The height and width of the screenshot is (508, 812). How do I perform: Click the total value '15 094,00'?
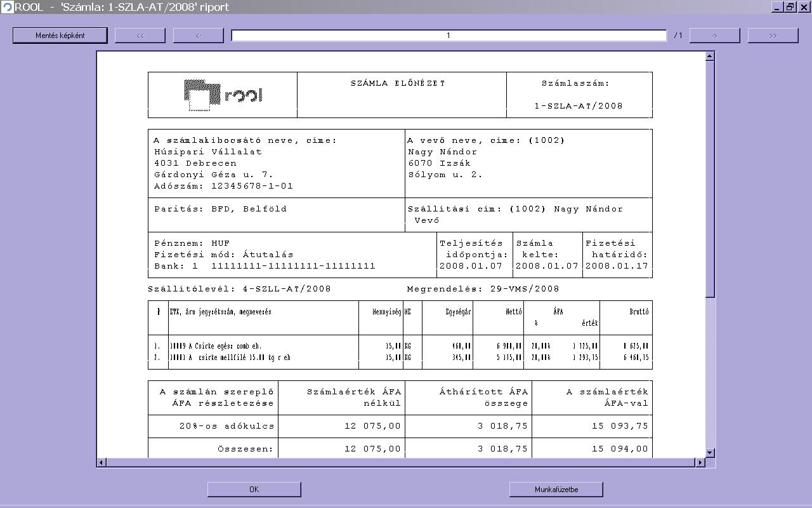(620, 449)
